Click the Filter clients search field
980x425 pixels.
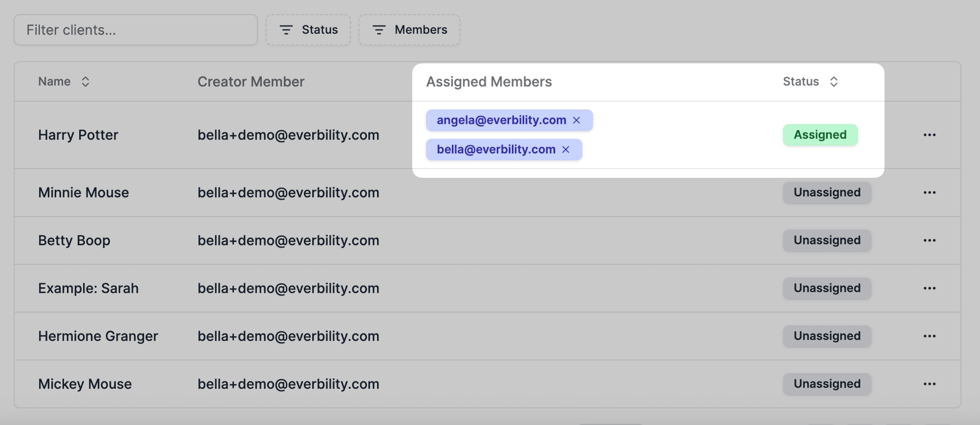(x=136, y=30)
